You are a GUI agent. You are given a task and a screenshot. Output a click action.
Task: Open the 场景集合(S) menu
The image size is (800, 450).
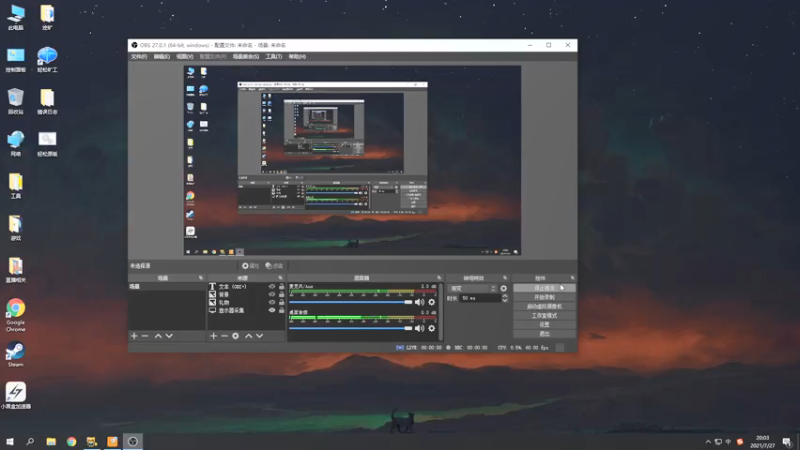coord(246,57)
